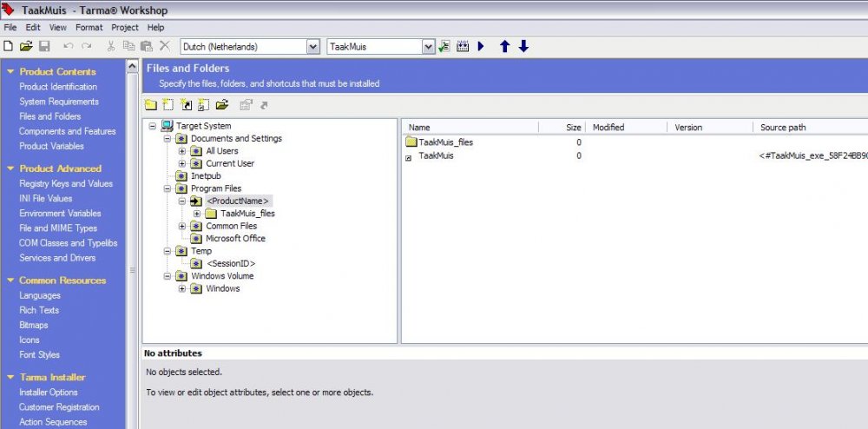Create a new shortcut in Files toolbar

[186, 104]
